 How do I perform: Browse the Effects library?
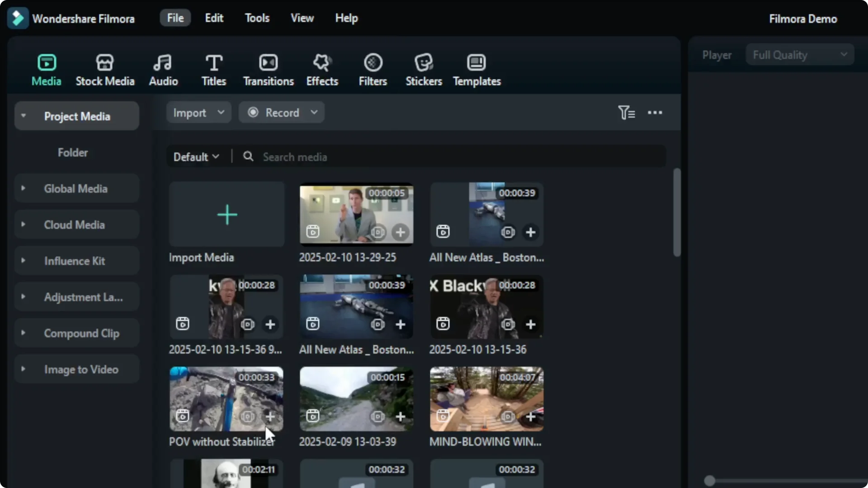click(x=322, y=69)
